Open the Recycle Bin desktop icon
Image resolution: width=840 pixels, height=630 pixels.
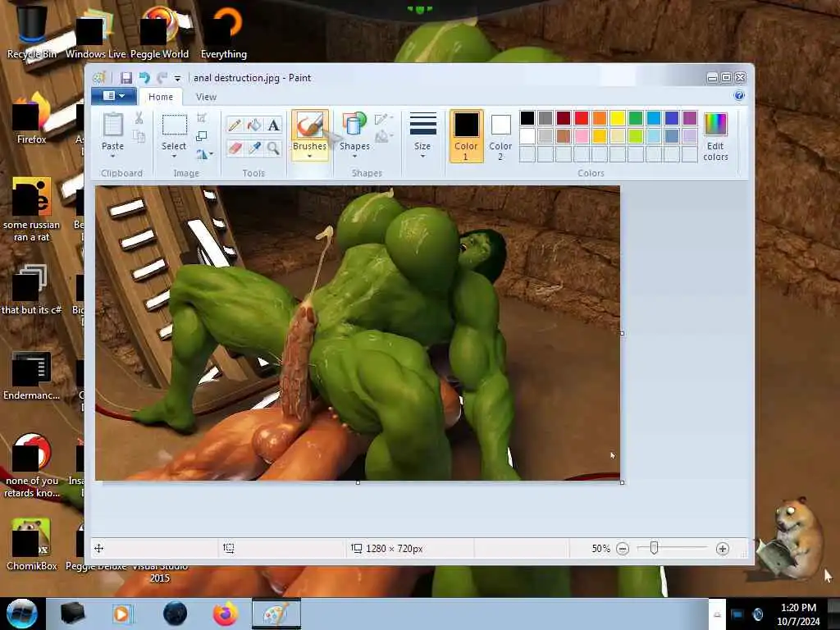pos(32,32)
